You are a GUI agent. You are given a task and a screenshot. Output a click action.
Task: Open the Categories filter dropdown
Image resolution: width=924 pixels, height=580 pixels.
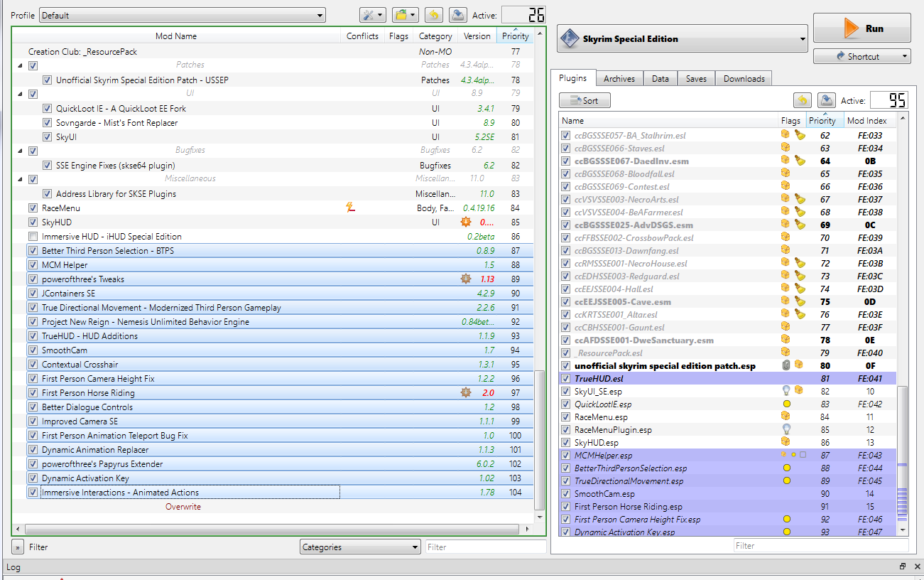360,547
